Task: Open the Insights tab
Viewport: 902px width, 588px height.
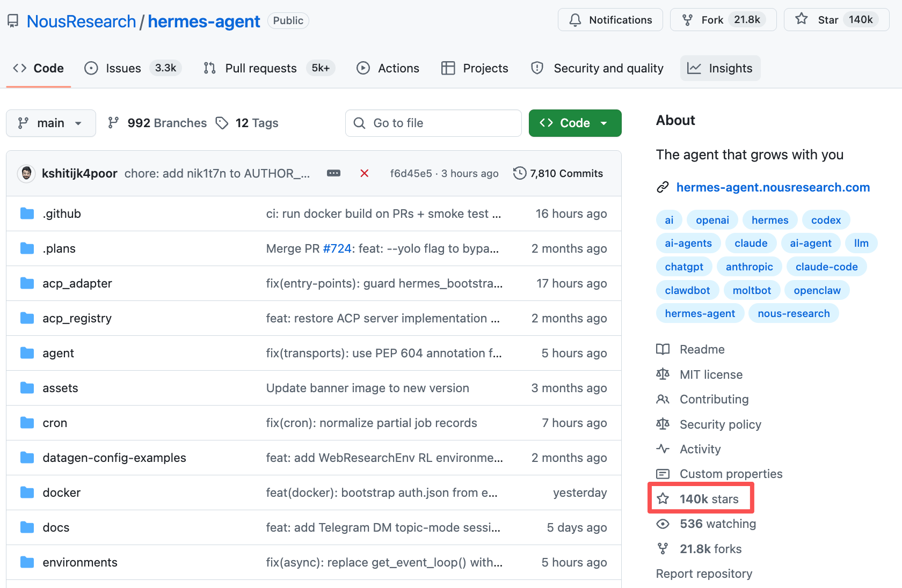Action: (x=720, y=68)
